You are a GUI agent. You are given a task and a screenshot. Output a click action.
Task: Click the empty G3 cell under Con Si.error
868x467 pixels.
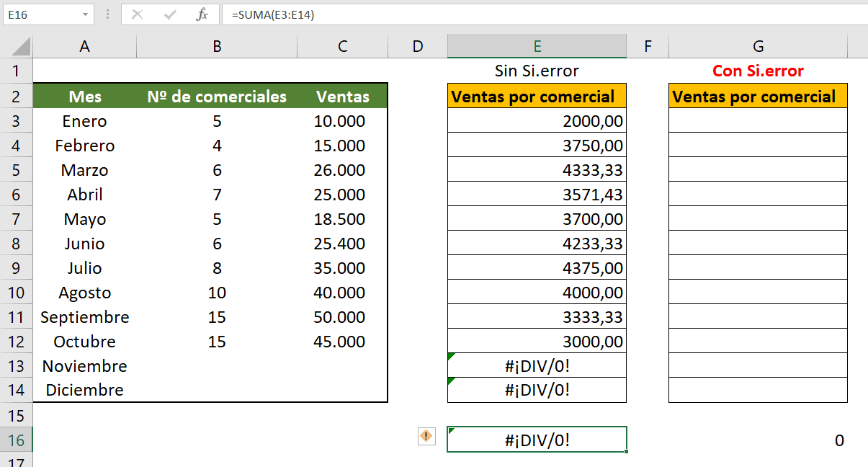click(x=758, y=120)
